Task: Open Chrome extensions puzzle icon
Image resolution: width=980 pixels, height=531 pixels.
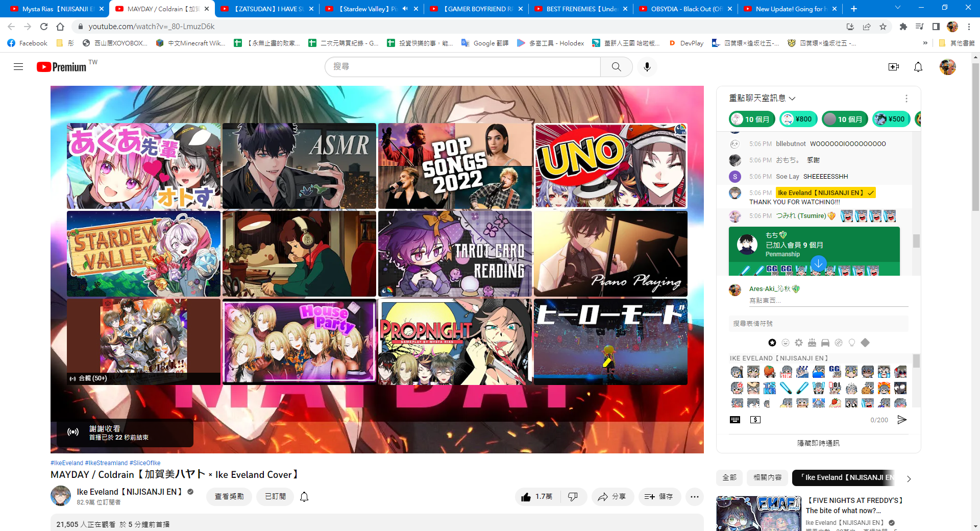Action: click(x=903, y=27)
